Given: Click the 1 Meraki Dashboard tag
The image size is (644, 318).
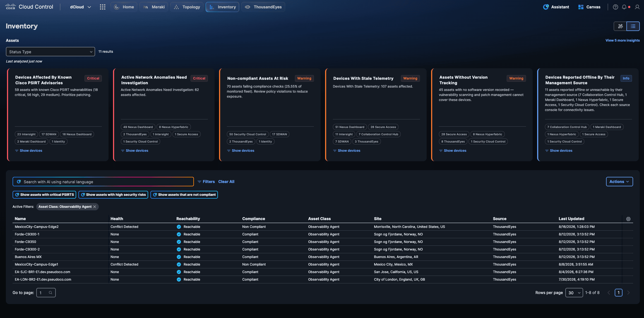Looking at the screenshot, I should coord(607,127).
